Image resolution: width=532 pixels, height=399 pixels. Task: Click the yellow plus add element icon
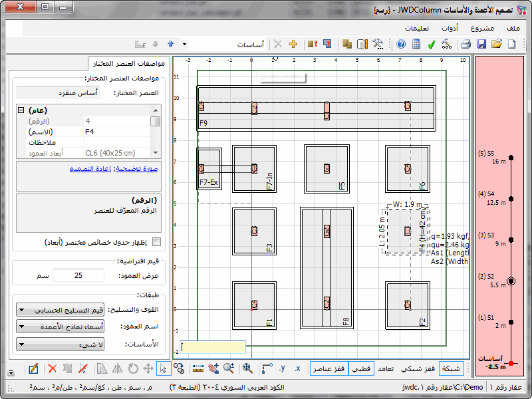pyautogui.click(x=293, y=45)
